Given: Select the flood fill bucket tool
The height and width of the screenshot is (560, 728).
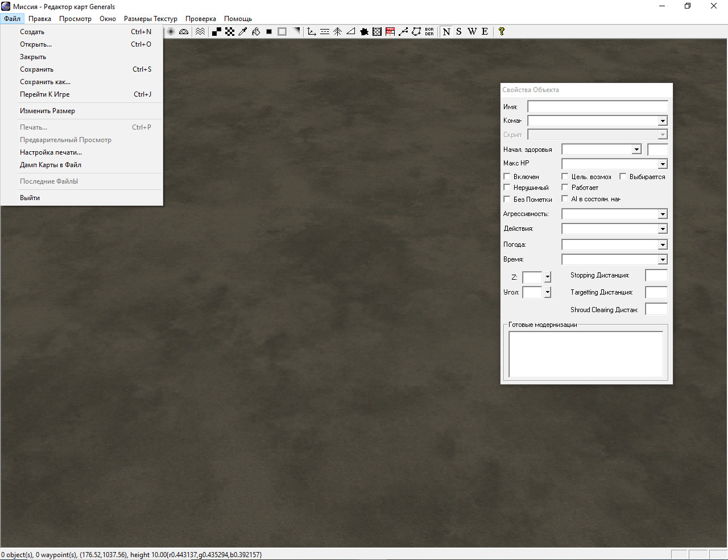Looking at the screenshot, I should click(256, 32).
